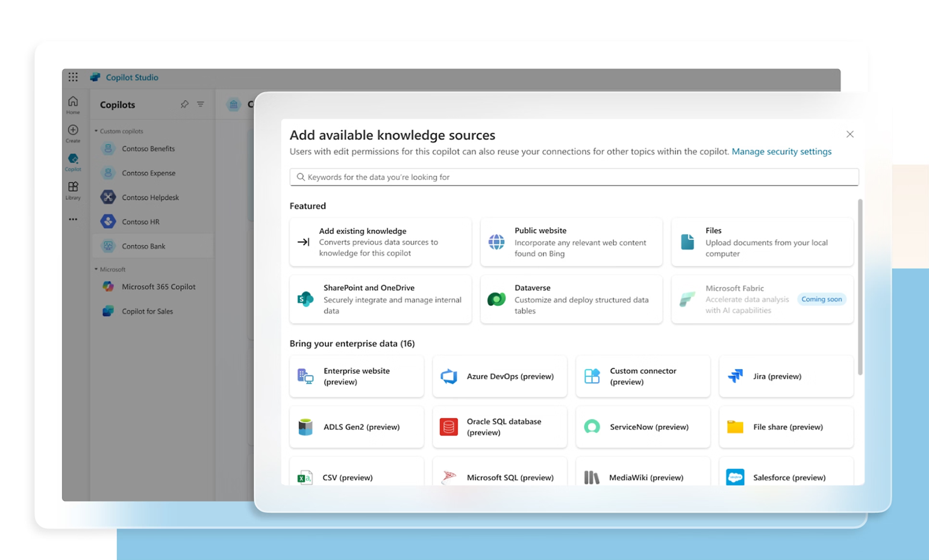Collapse the Microsoft group
The height and width of the screenshot is (560, 929).
coord(110,269)
